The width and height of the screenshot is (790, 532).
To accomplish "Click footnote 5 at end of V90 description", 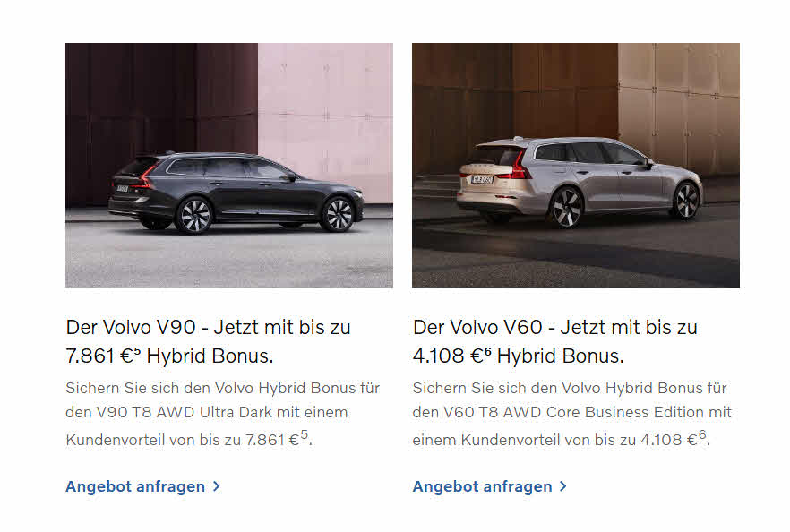I will pos(304,433).
